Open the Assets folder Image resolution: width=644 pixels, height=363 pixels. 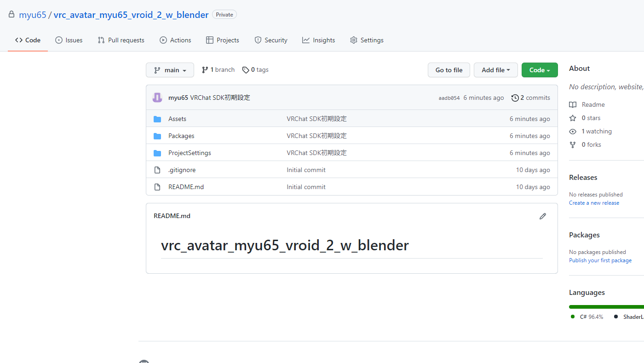(177, 119)
